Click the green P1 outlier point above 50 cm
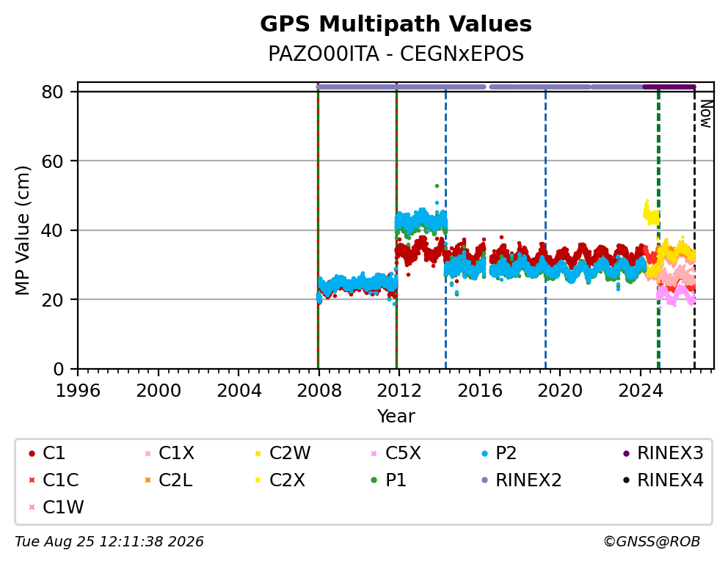This screenshot has height=564, width=728. coord(437,186)
